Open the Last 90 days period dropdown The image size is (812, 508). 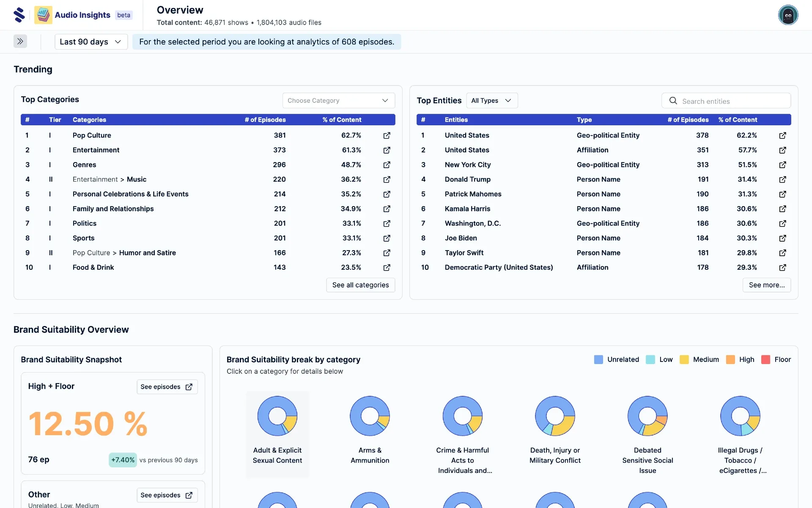point(91,41)
